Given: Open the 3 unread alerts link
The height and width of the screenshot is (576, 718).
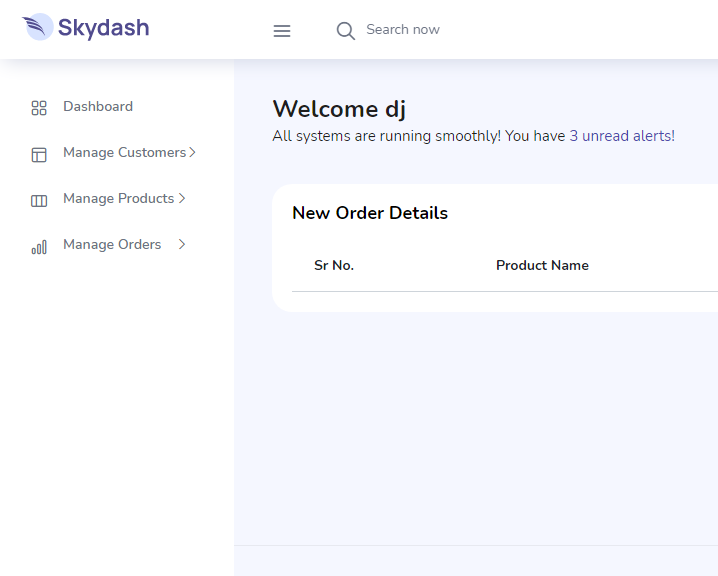Looking at the screenshot, I should 622,136.
